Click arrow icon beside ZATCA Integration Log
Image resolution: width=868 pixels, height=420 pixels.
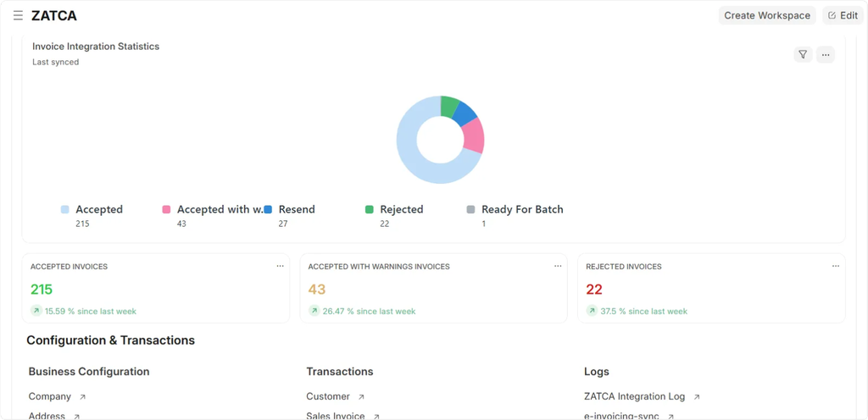click(697, 396)
